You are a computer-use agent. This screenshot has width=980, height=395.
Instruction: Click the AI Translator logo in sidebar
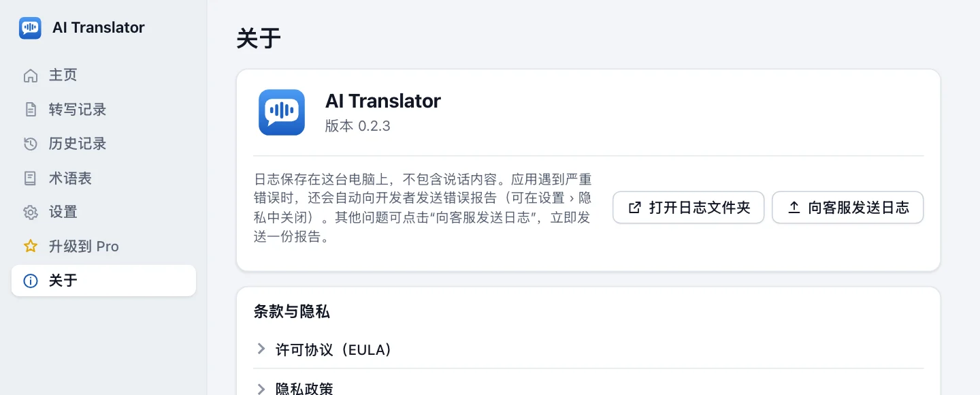pos(30,28)
